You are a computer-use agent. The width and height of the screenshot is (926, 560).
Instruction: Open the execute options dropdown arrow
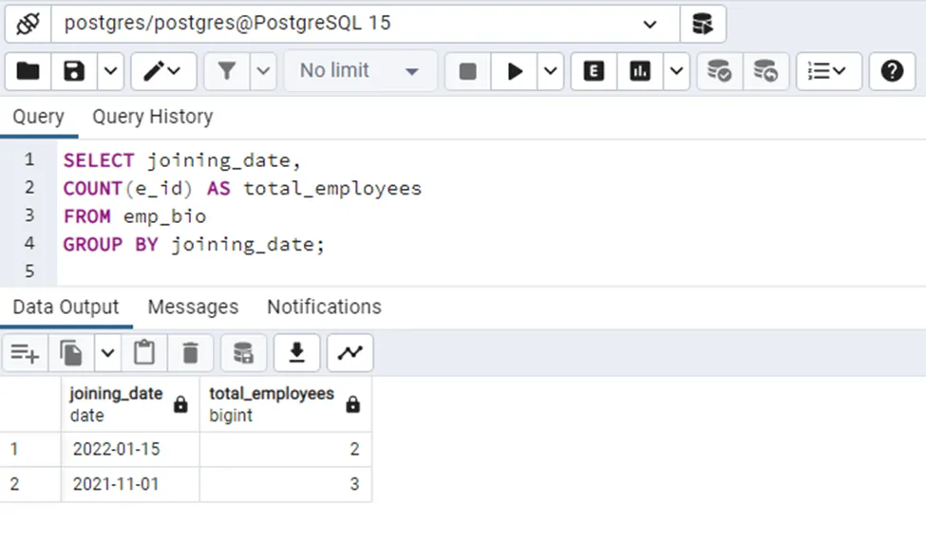pos(550,71)
